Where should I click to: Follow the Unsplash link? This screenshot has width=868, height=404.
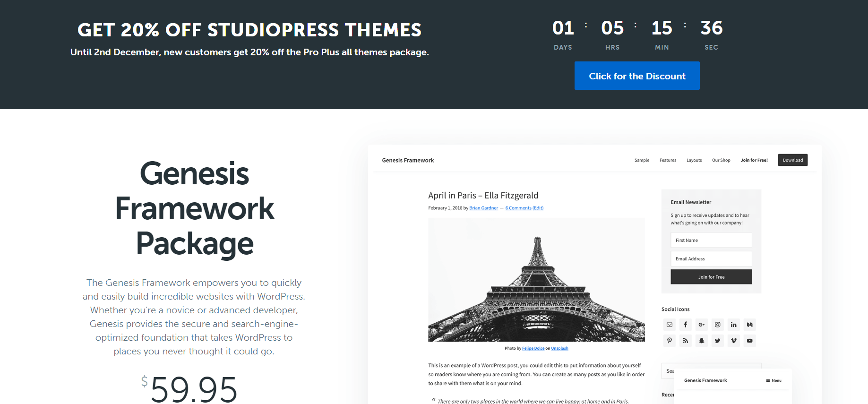pyautogui.click(x=559, y=348)
